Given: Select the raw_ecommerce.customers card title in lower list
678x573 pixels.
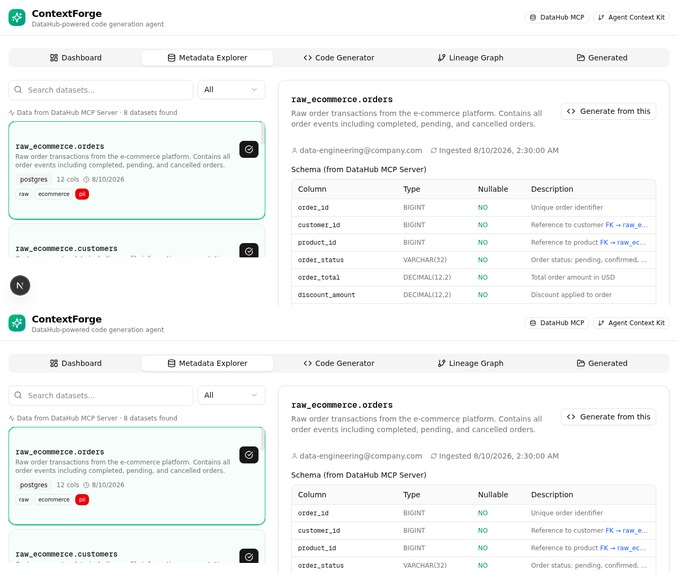Looking at the screenshot, I should pyautogui.click(x=67, y=554).
